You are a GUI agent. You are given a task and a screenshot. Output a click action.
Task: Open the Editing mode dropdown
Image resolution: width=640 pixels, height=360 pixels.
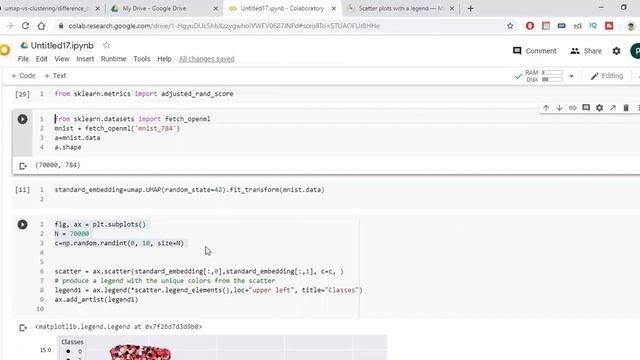(607, 76)
